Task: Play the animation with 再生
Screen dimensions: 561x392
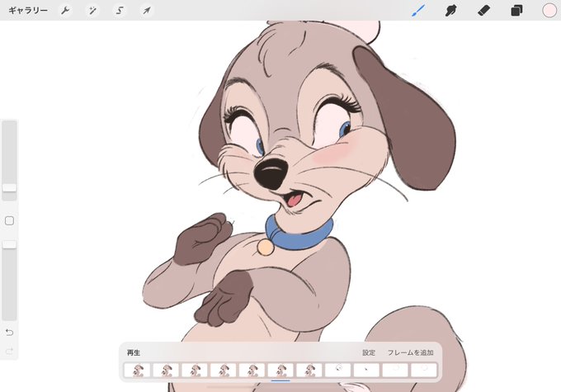Action: tap(134, 352)
